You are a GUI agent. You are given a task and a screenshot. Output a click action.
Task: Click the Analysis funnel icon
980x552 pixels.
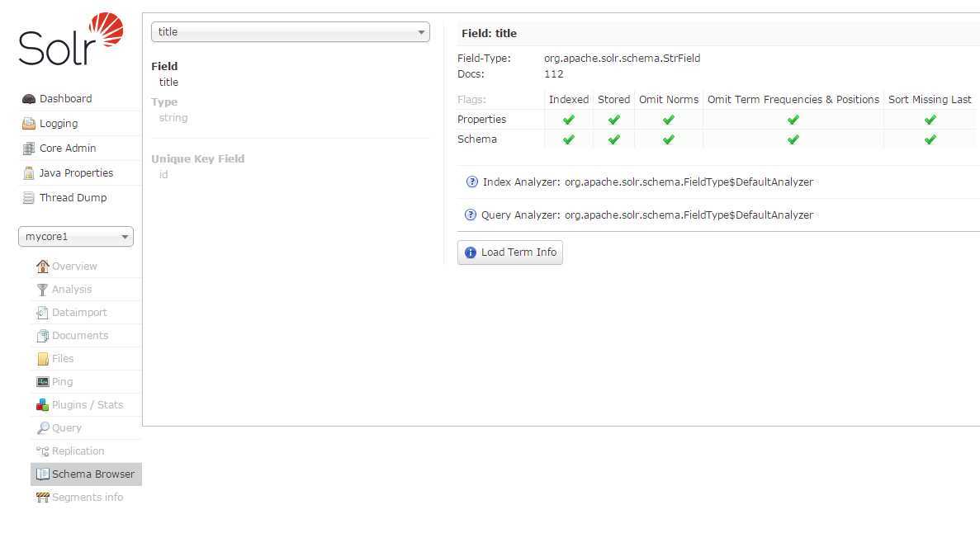pos(42,290)
